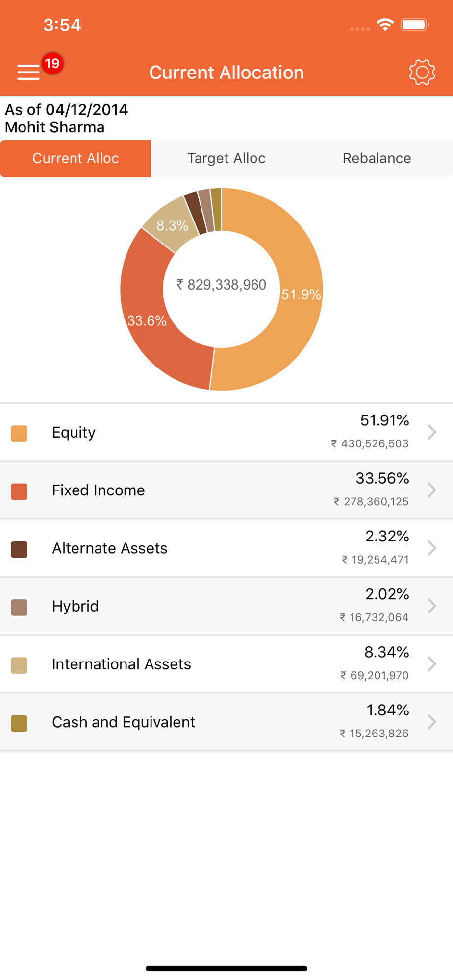Switch to Rebalance tab
The width and height of the screenshot is (453, 980).
pyautogui.click(x=377, y=158)
